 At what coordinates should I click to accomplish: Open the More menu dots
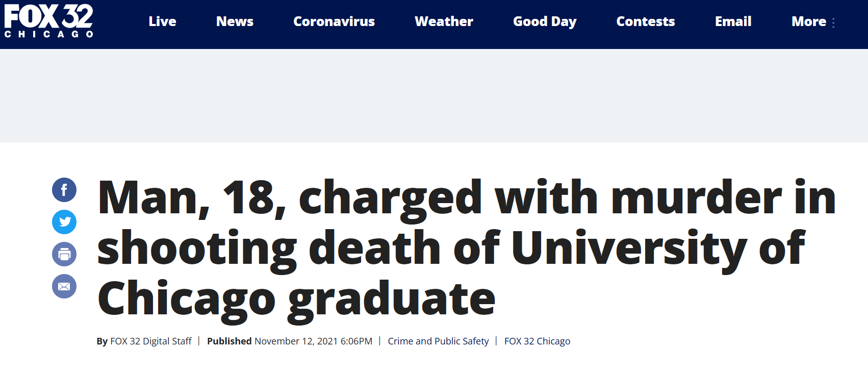tap(833, 23)
